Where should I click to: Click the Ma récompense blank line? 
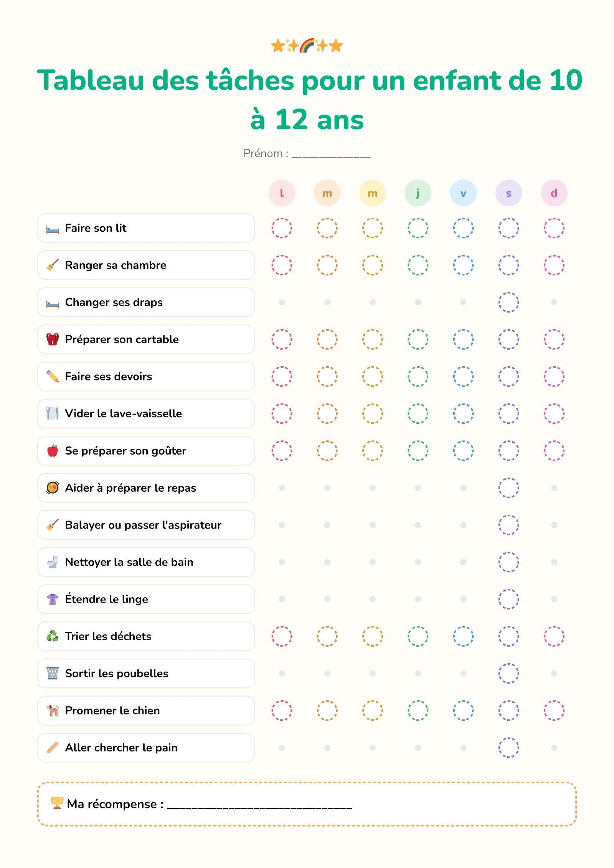(260, 805)
